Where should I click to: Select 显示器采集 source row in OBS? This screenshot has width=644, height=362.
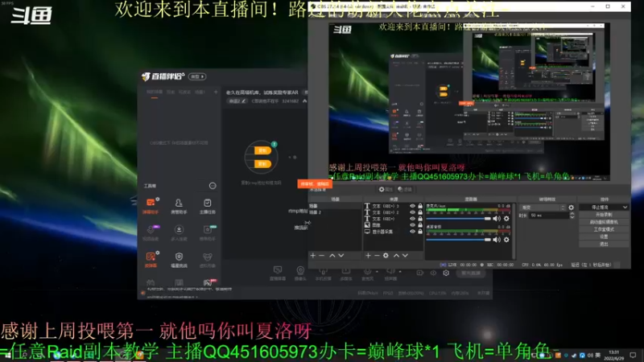coord(394,232)
